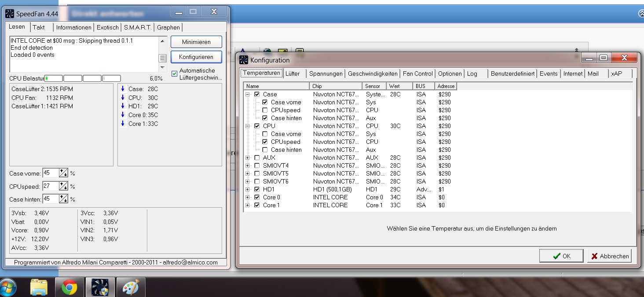This screenshot has height=297, width=644.
Task: Uncheck Case vorne under Case
Action: [x=265, y=102]
